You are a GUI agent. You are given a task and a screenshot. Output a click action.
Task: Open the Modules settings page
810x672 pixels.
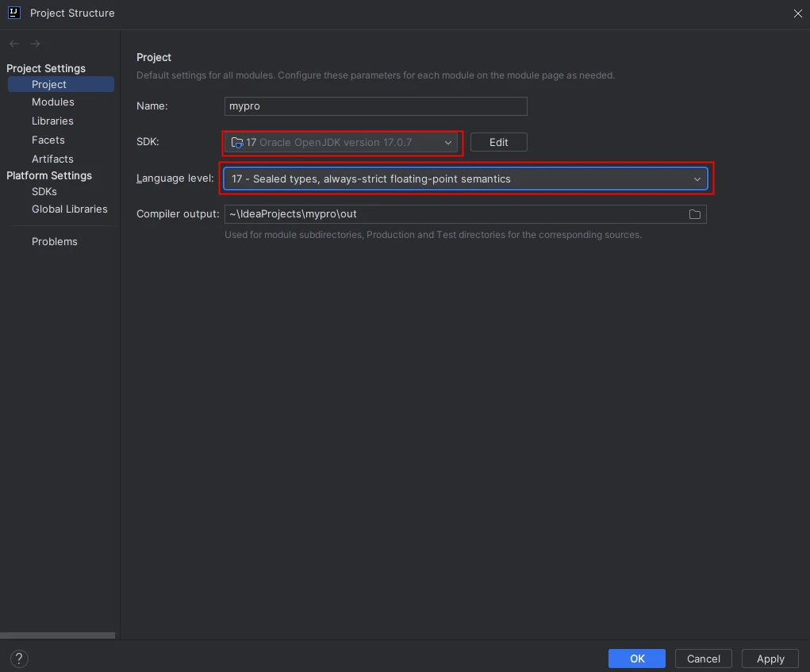(53, 102)
